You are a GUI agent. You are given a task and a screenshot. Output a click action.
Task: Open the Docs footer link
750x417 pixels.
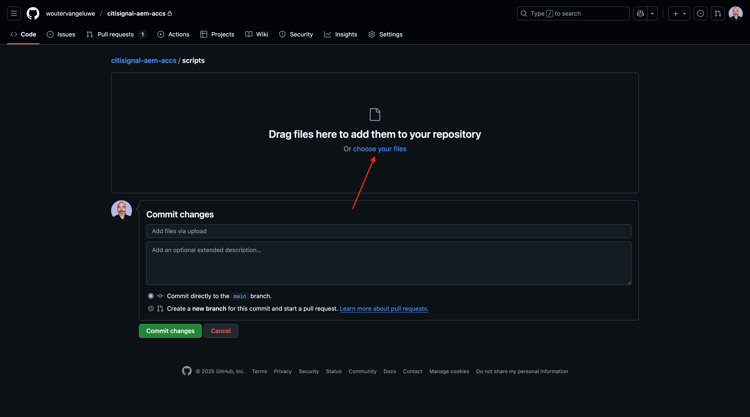(390, 372)
